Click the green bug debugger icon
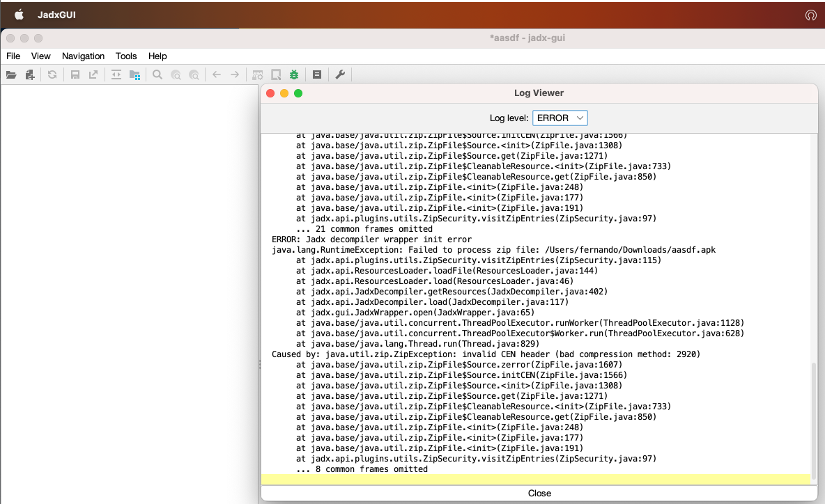 294,74
